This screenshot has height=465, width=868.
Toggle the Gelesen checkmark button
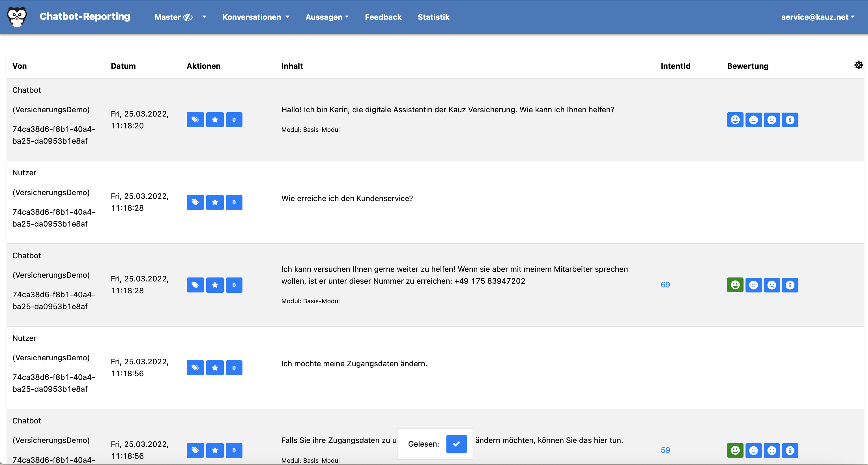pyautogui.click(x=456, y=444)
